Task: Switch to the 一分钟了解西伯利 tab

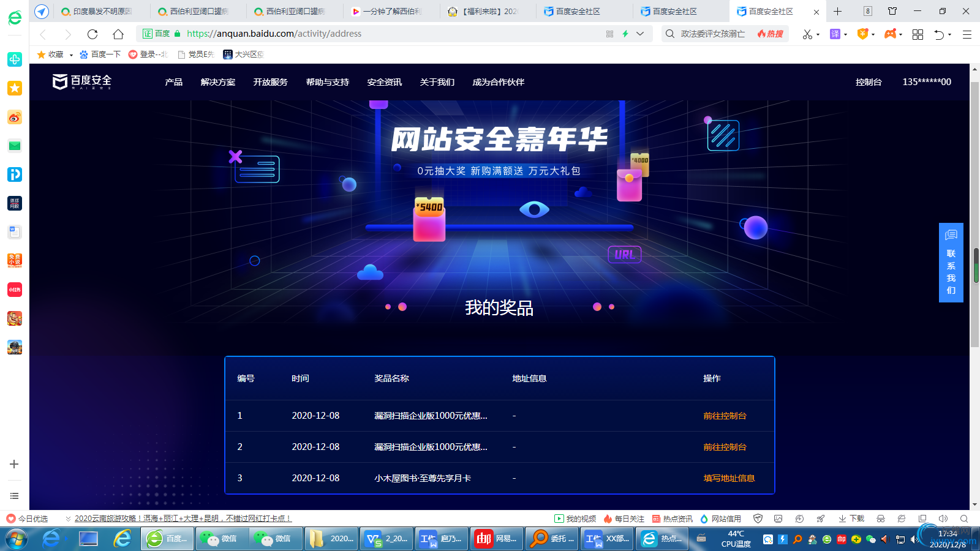Action: tap(391, 11)
